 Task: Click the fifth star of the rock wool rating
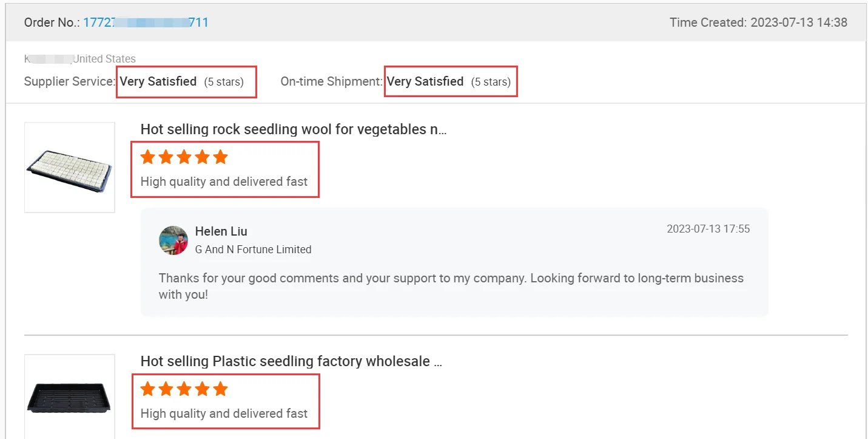pyautogui.click(x=221, y=158)
